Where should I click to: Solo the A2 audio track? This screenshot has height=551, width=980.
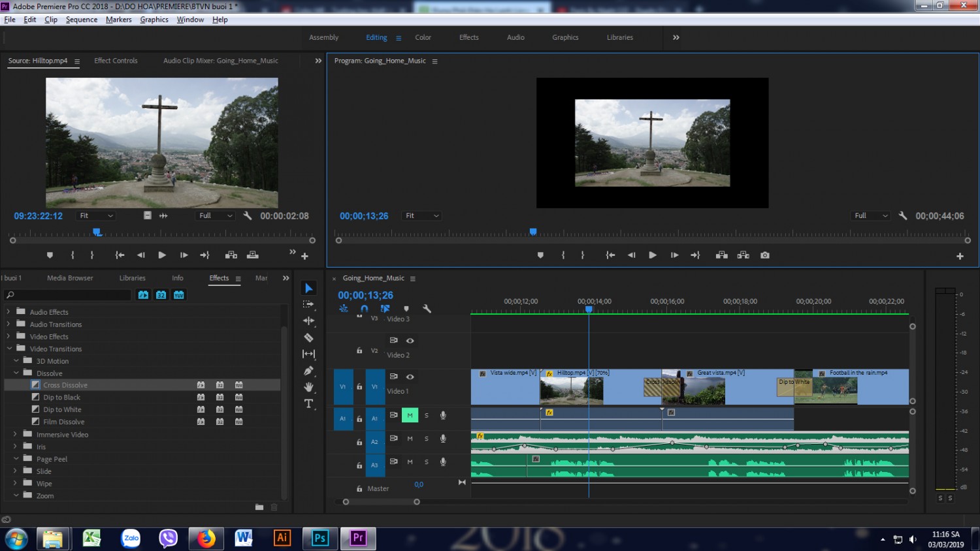pyautogui.click(x=427, y=439)
